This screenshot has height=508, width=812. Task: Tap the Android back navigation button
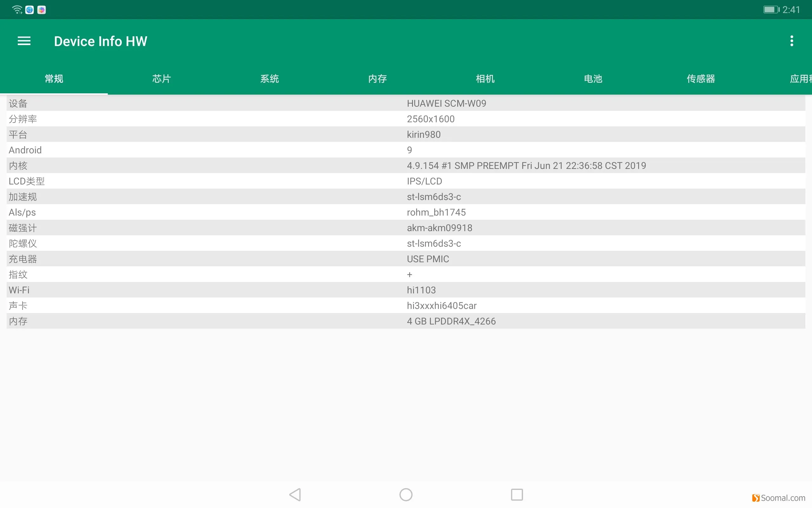coord(295,495)
